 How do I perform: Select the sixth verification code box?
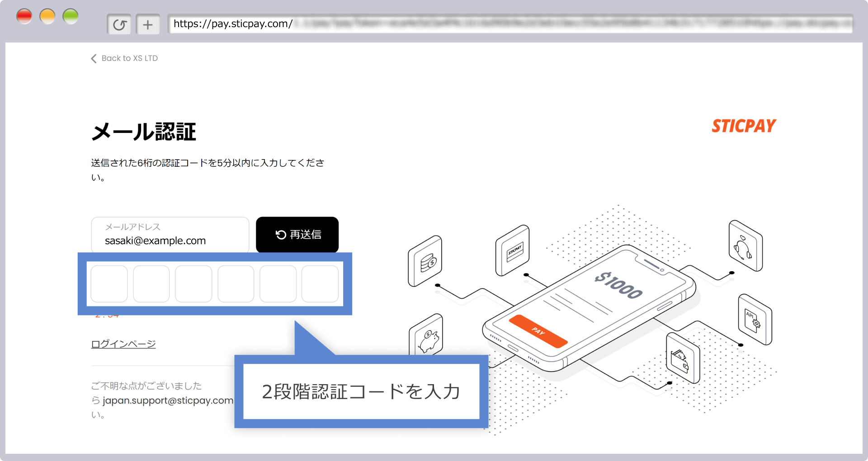pyautogui.click(x=320, y=284)
